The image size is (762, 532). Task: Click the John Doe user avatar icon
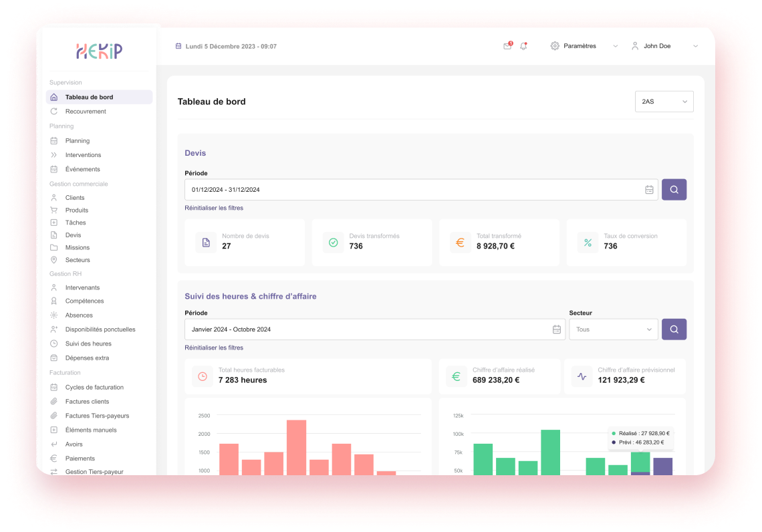tap(635, 46)
